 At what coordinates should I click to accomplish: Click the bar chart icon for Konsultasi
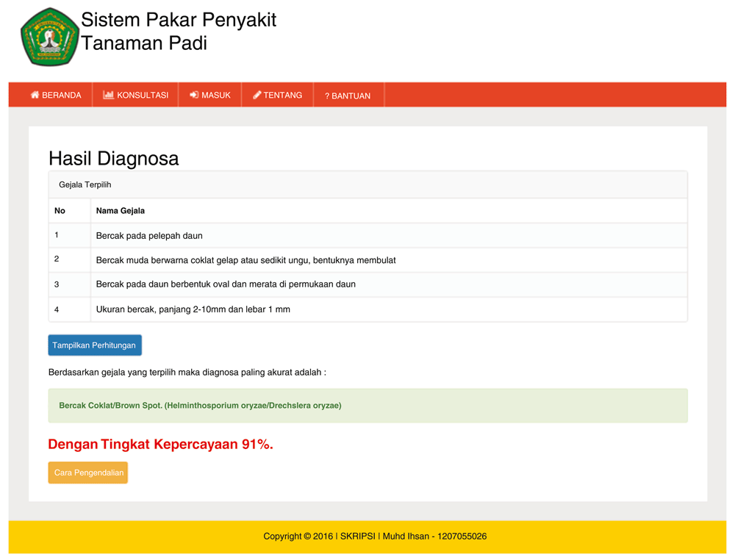(x=108, y=95)
